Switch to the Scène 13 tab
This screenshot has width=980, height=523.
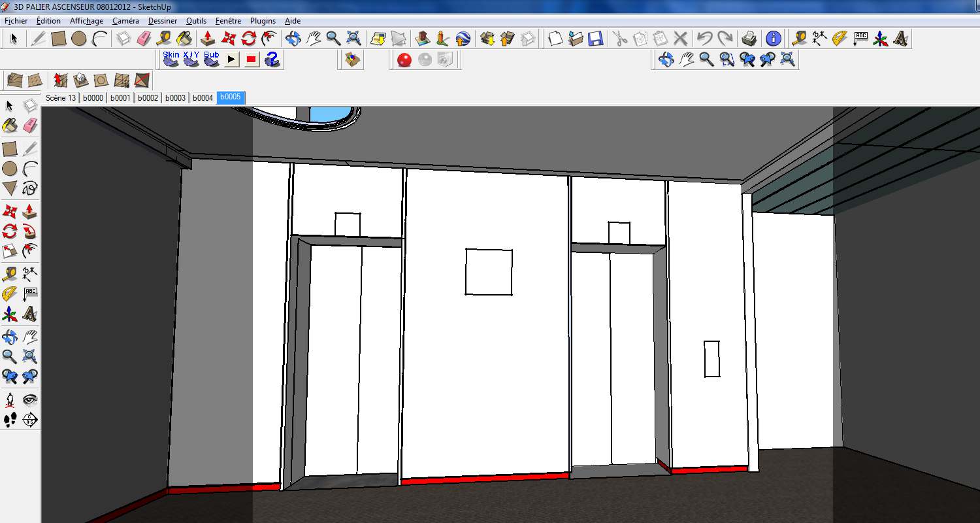[61, 98]
